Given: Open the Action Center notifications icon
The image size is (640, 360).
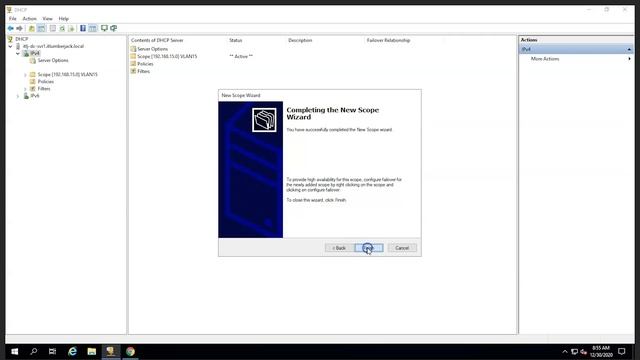Looking at the screenshot, I should pos(622,351).
